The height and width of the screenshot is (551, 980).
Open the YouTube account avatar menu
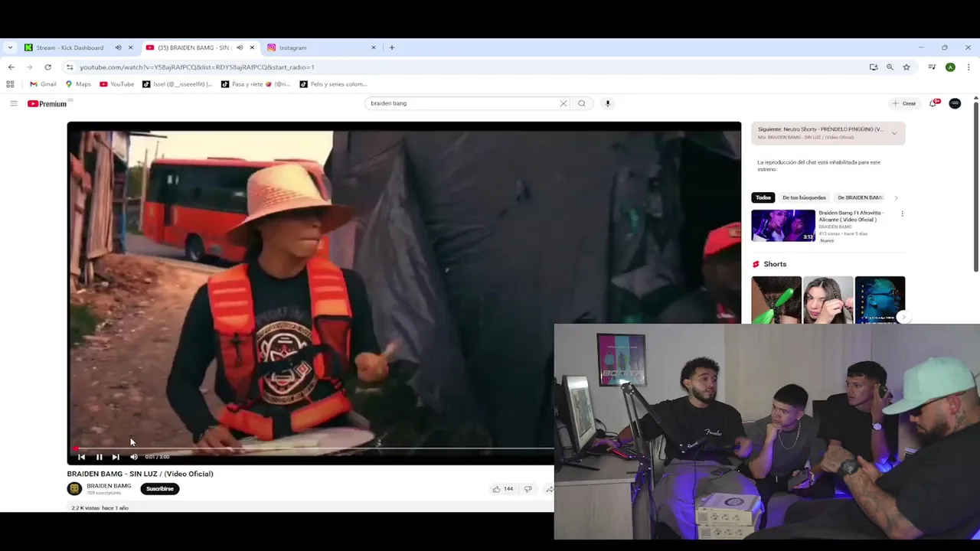point(955,103)
